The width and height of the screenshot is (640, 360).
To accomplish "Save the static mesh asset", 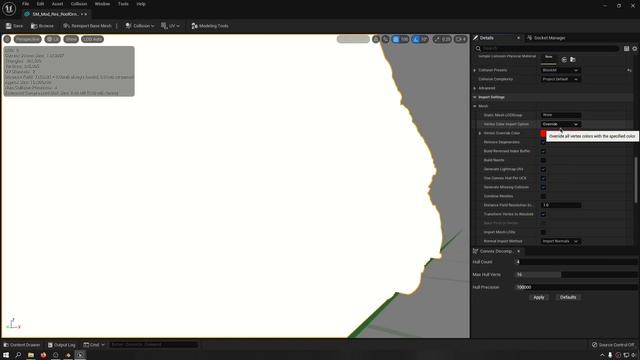I will coord(14,26).
